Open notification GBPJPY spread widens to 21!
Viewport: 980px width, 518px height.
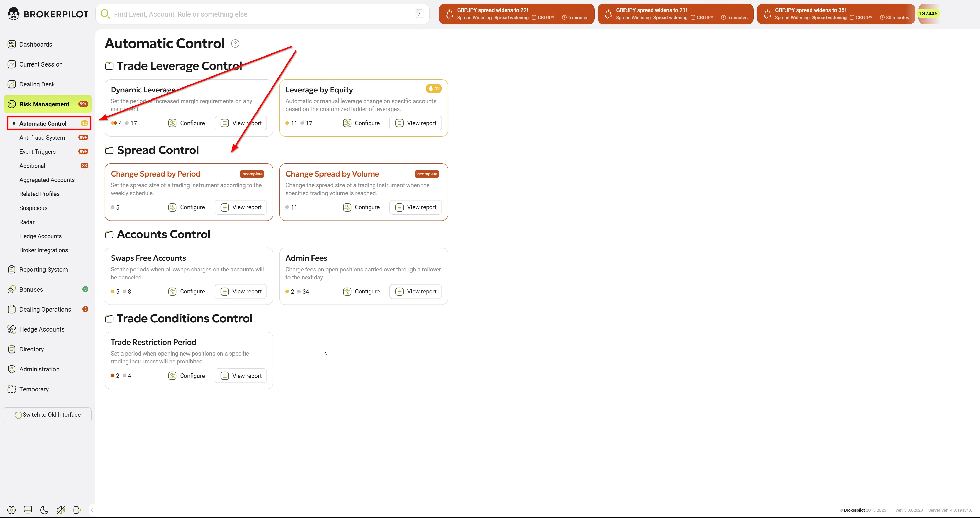coord(675,14)
